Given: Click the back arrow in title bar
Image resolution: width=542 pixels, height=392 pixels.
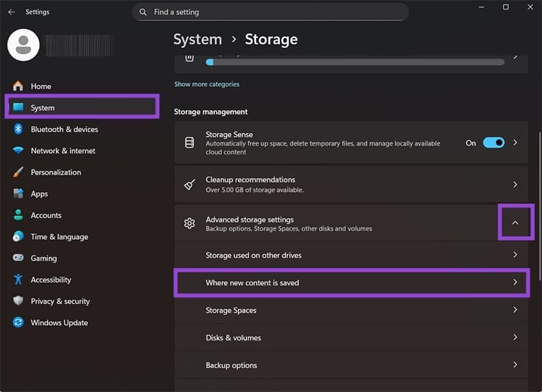Looking at the screenshot, I should pyautogui.click(x=12, y=12).
